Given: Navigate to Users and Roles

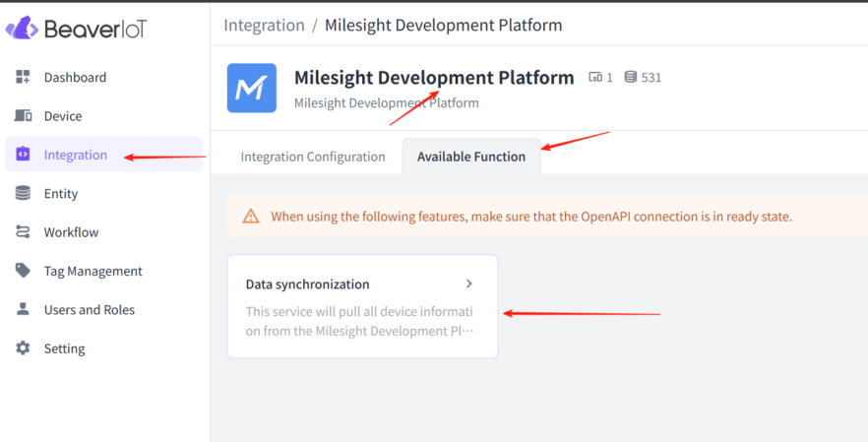Looking at the screenshot, I should [x=103, y=310].
